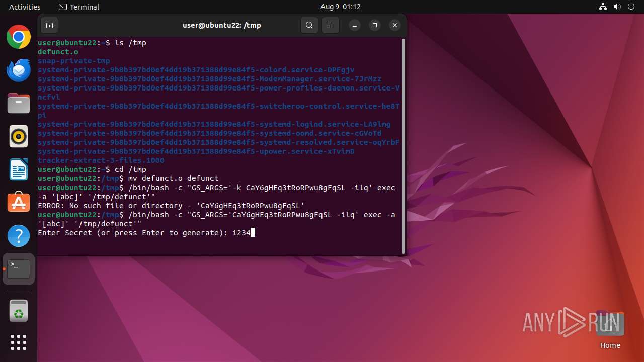Screen dimensions: 644x362
Task: Close the terminal window
Action: 395,25
